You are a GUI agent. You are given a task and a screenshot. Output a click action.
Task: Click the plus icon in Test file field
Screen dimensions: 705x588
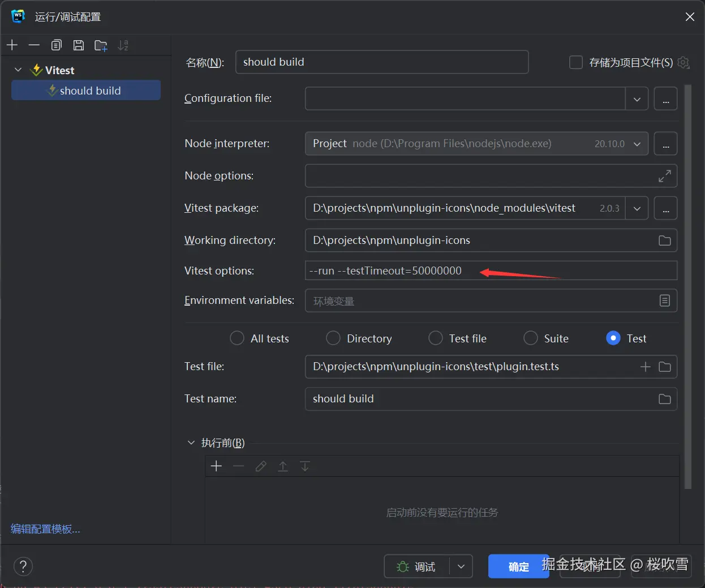[645, 367]
